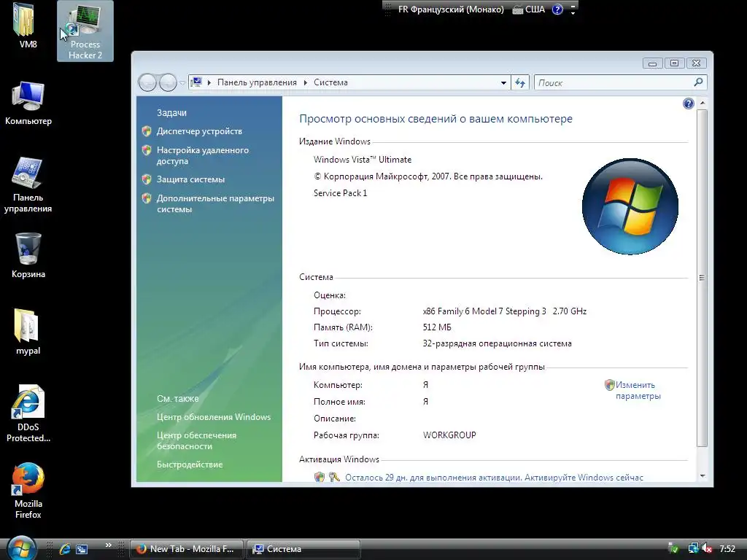This screenshot has height=560, width=747.
Task: Open Защита системы link
Action: 190,179
